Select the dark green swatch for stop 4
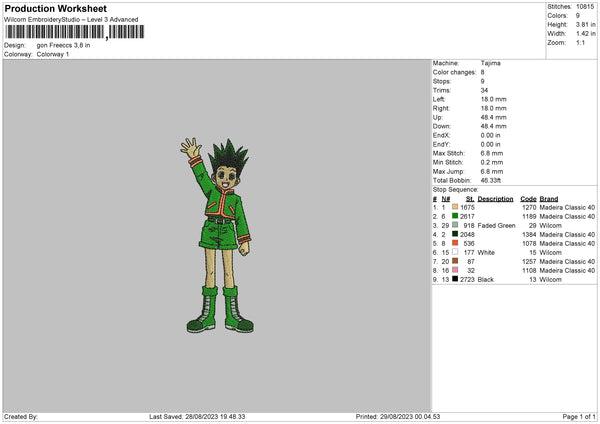 [454, 234]
